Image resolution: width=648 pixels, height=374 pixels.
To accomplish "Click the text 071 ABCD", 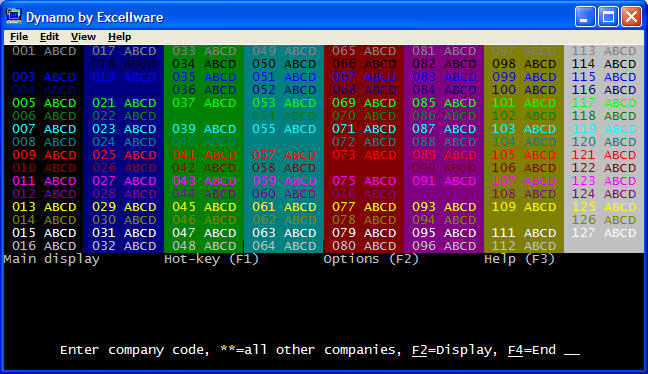I will coord(364,129).
